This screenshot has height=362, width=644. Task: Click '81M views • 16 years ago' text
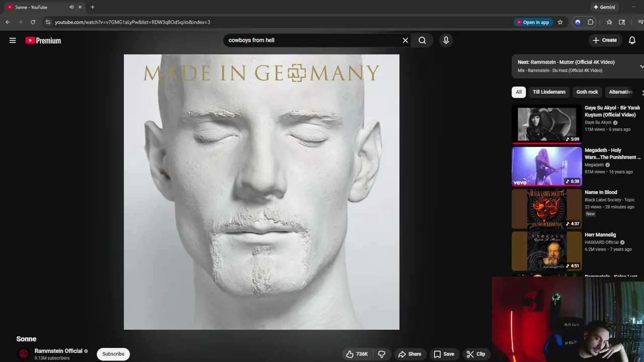[609, 172]
